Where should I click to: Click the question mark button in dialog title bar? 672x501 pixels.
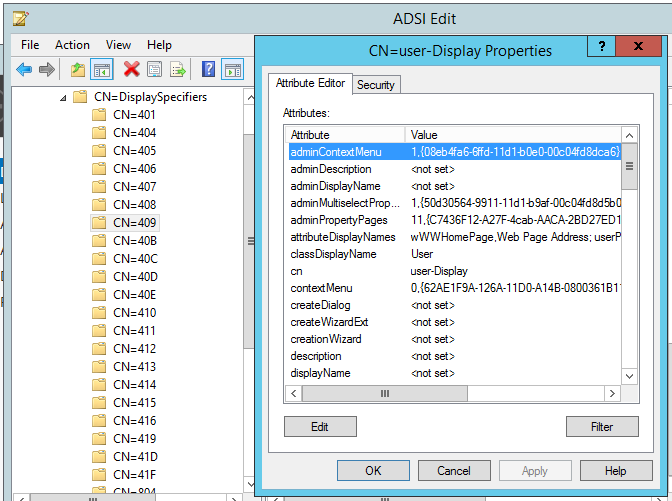[602, 46]
